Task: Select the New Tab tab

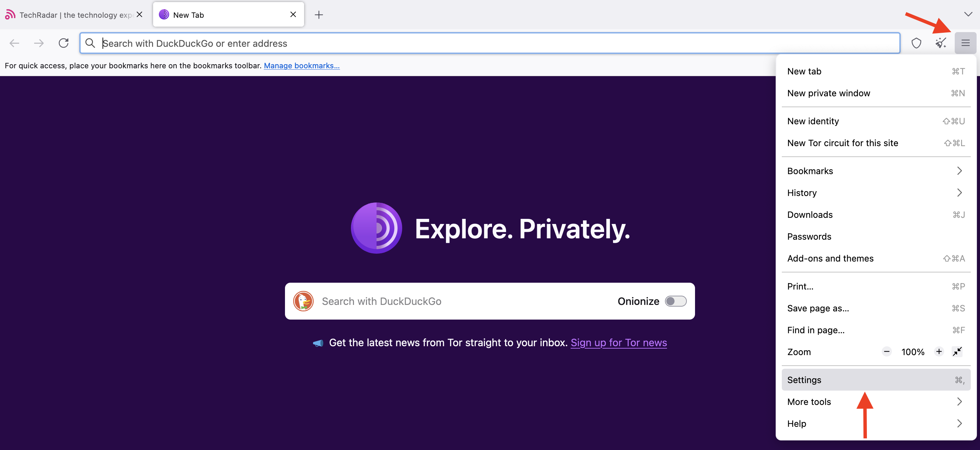Action: point(228,14)
